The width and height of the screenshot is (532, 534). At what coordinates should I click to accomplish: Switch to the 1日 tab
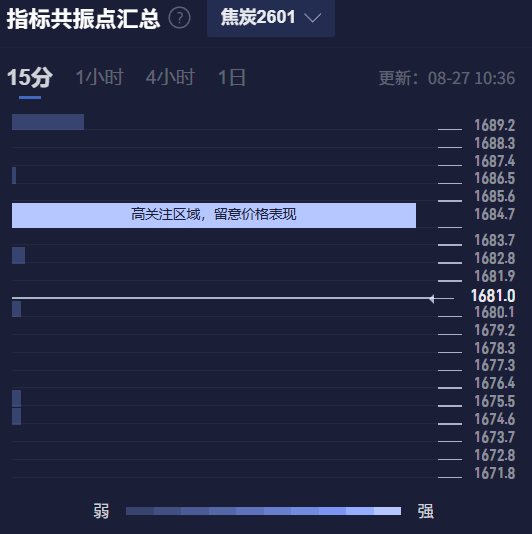[x=232, y=78]
